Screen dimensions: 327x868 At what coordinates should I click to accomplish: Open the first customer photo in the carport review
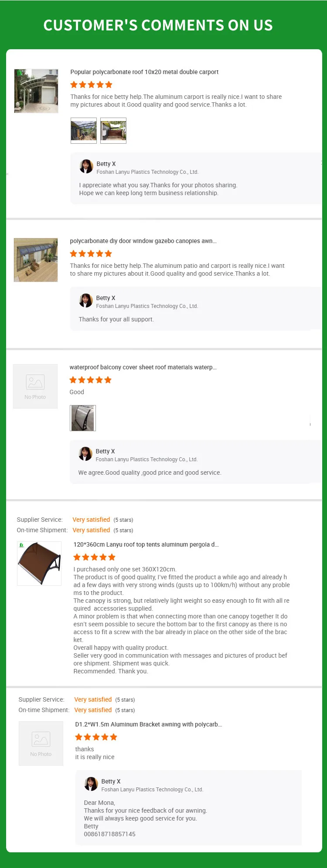tap(84, 131)
